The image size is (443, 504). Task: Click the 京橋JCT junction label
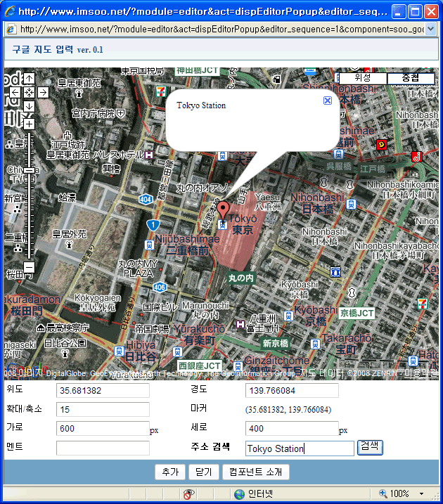pos(357,313)
